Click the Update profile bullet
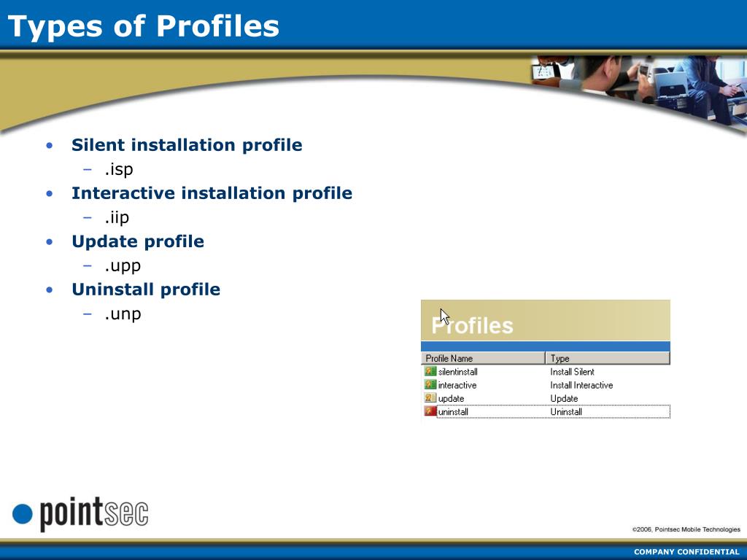 (138, 241)
